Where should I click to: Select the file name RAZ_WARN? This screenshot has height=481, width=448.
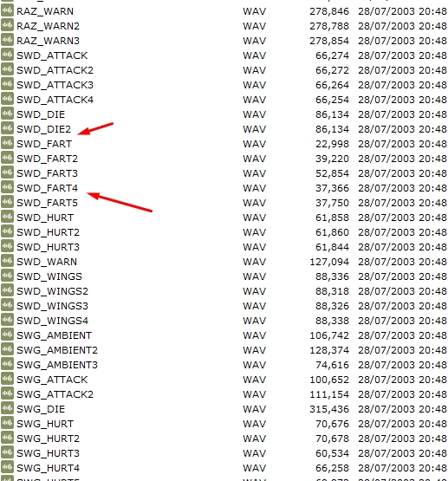45,11
